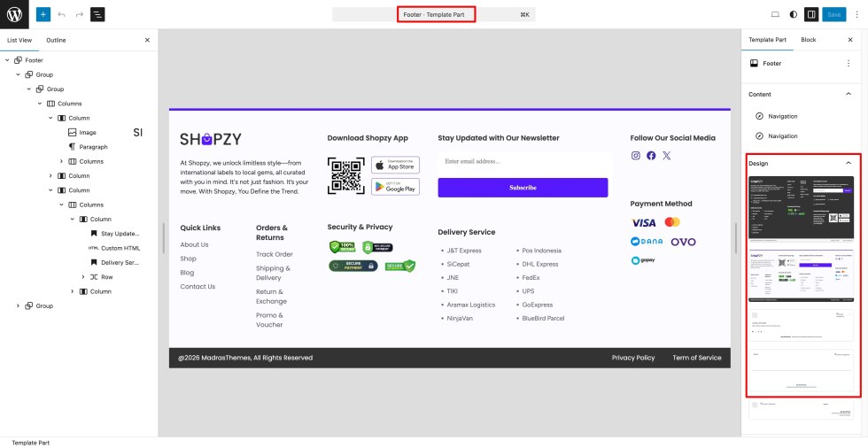Screen dimensions: 868x448
Task: Close the settings sidebar
Action: (850, 40)
